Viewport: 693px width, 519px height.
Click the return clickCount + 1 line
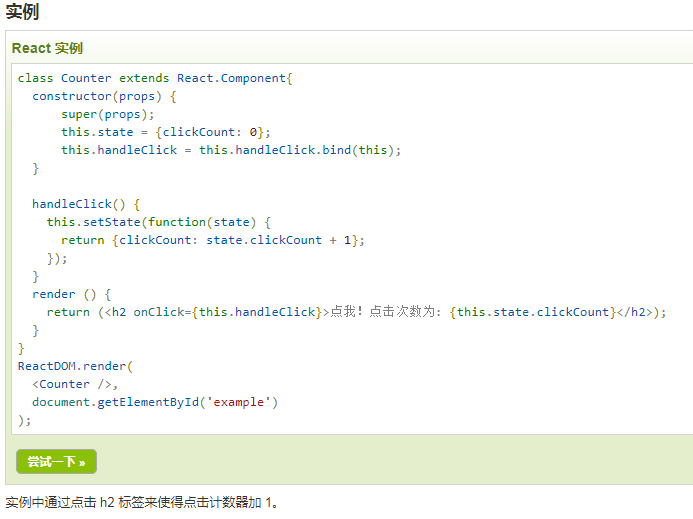tap(212, 240)
